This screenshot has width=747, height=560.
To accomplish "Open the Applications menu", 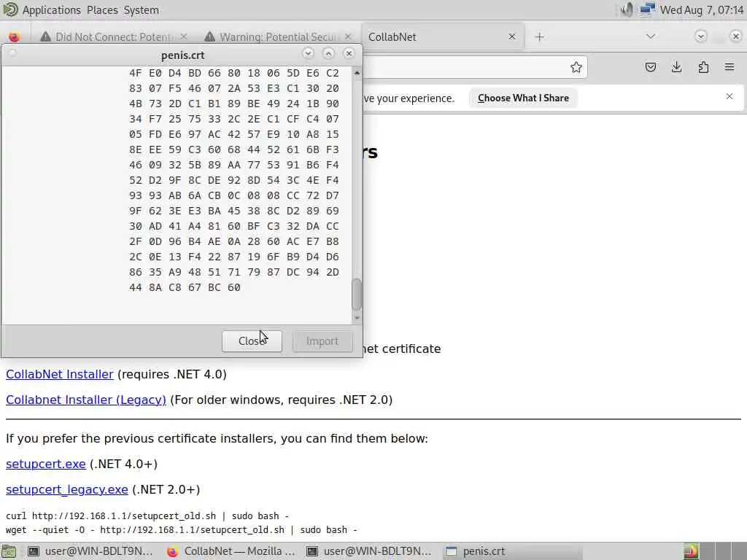I will tap(52, 10).
